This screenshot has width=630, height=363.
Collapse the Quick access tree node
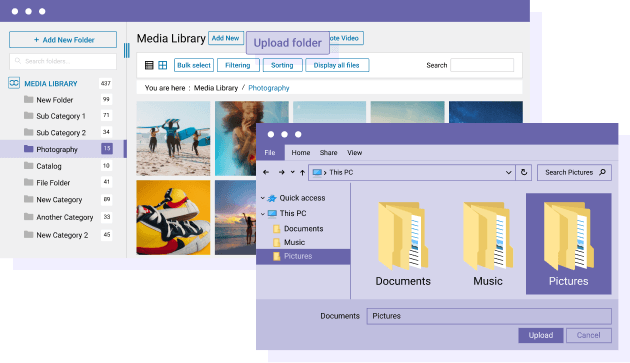pos(263,198)
